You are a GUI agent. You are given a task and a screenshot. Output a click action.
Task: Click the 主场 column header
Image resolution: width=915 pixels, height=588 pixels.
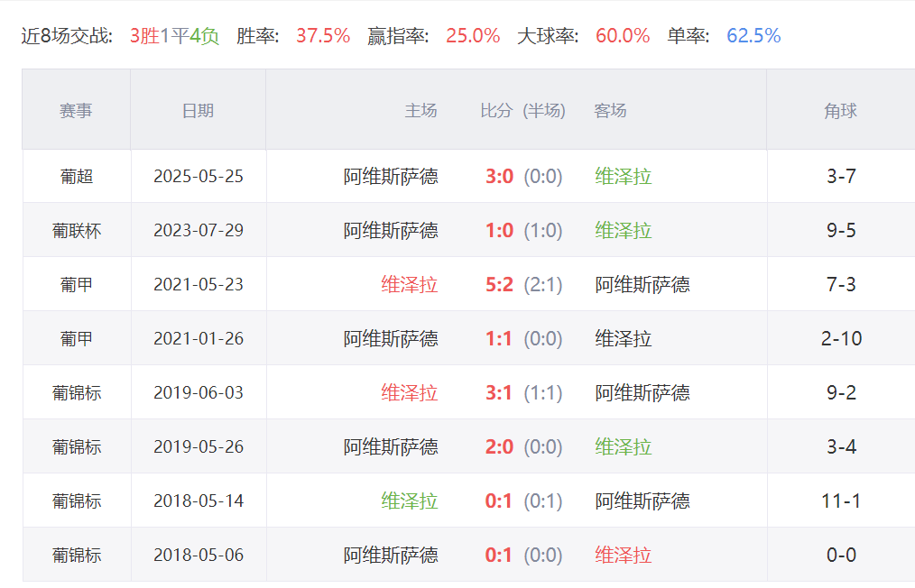click(x=421, y=110)
